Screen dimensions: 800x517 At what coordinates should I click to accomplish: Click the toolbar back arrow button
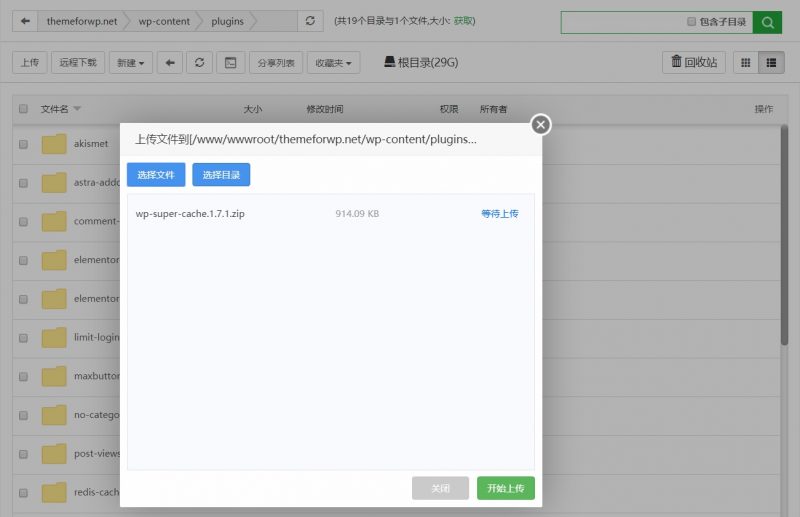click(170, 62)
